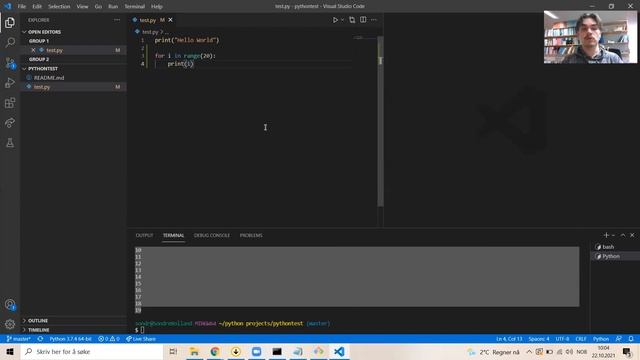Open errors and warnings count in status bar
This screenshot has width=640, height=360.
tap(109, 339)
